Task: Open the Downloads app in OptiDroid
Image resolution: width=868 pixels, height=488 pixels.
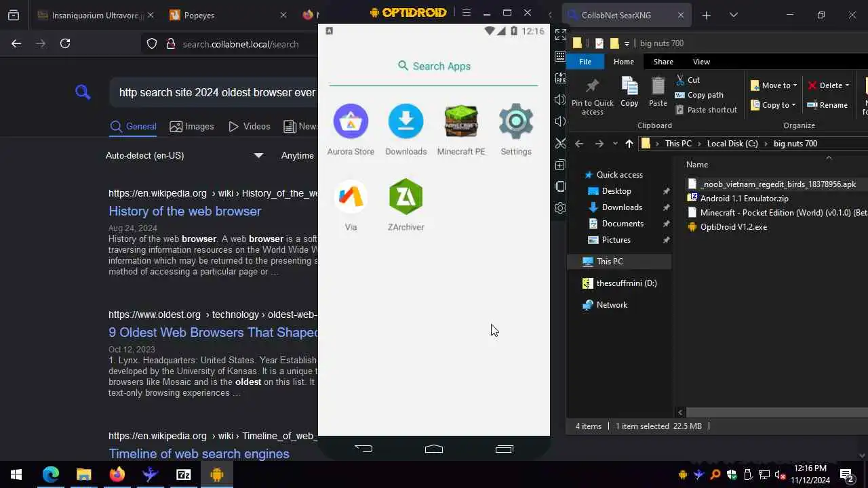Action: [406, 130]
